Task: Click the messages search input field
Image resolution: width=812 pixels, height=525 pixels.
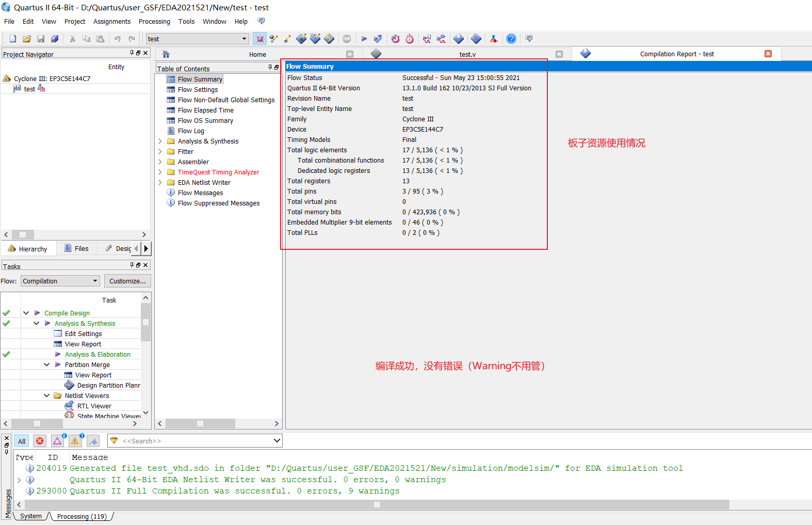Action: click(x=196, y=441)
